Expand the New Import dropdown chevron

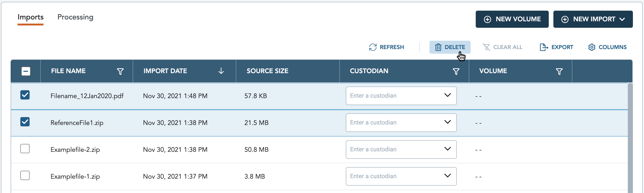pyautogui.click(x=622, y=19)
